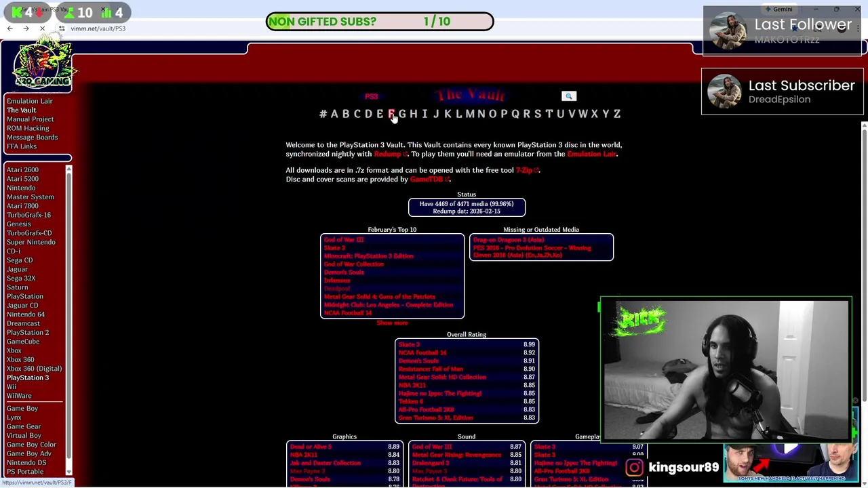This screenshot has width=868, height=488.
Task: Select GameCube in the system list
Action: point(23,342)
